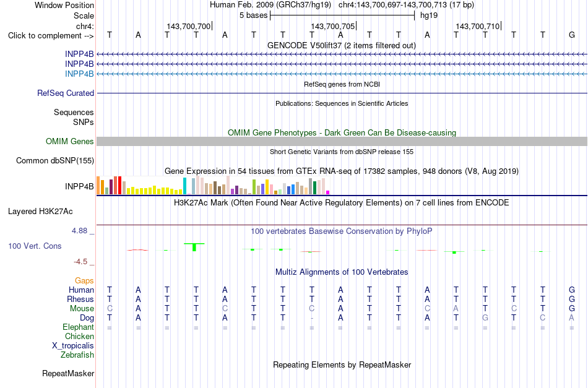
Task: Click the tall green PhyloP conservation bar
Action: 194,247
